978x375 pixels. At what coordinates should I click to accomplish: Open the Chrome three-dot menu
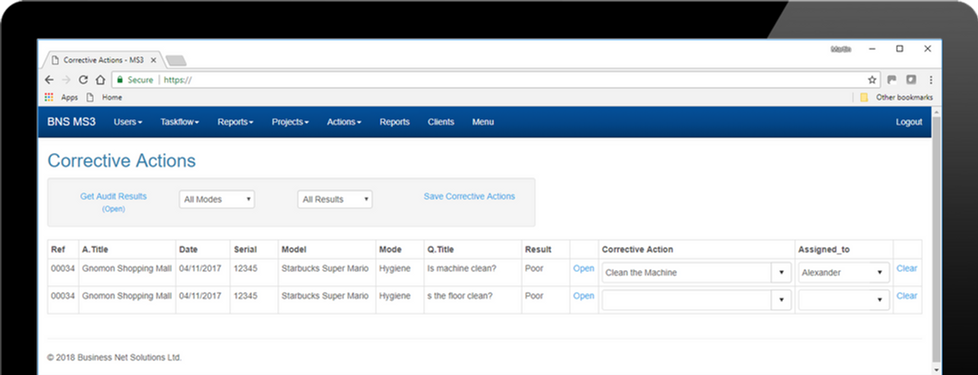[931, 80]
